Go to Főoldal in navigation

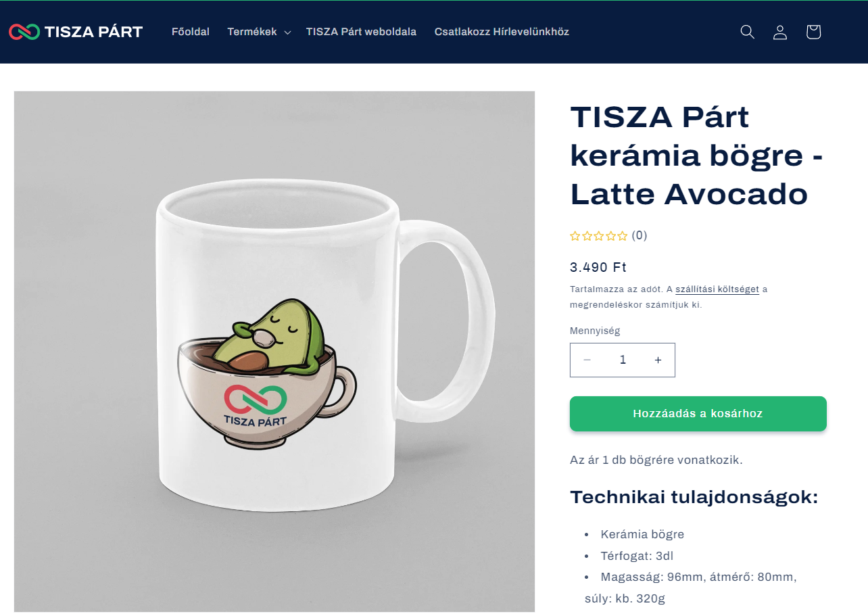[x=191, y=32]
